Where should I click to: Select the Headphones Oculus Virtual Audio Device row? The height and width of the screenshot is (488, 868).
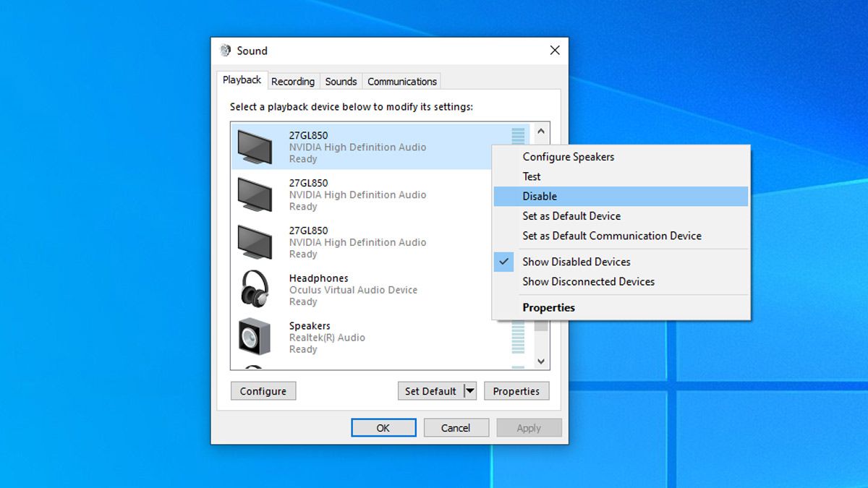click(382, 290)
